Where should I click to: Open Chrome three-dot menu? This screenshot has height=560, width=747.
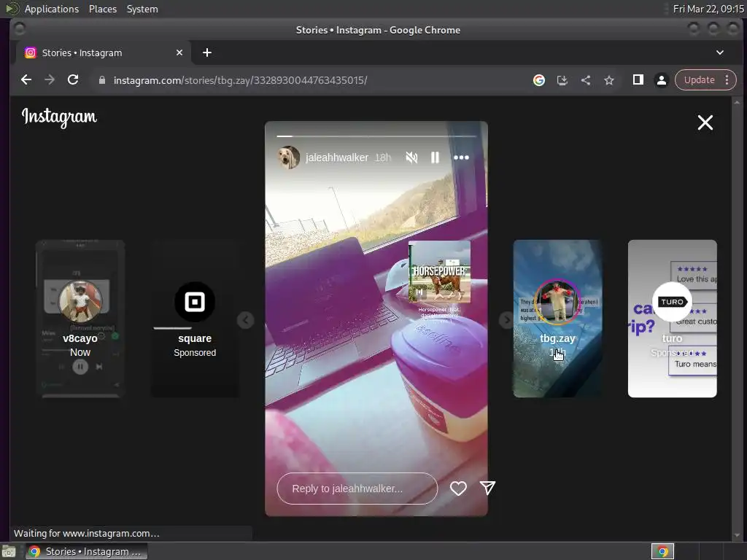coord(727,80)
